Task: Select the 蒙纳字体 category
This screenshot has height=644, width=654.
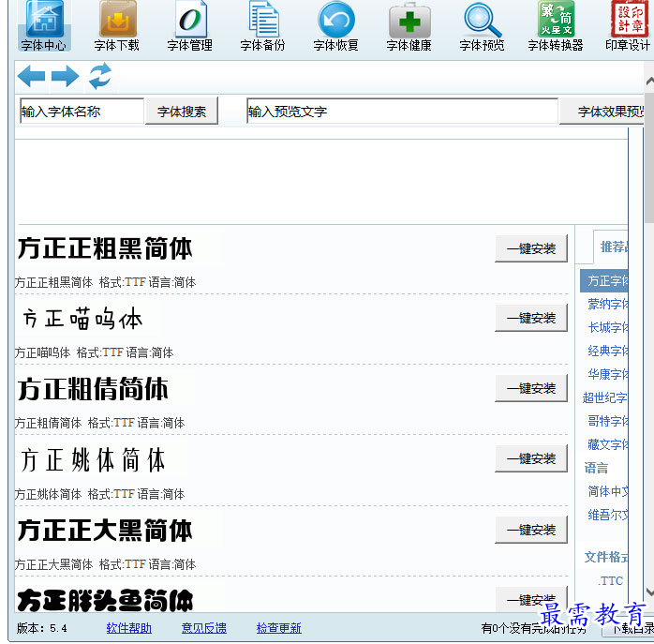Action: (x=607, y=304)
